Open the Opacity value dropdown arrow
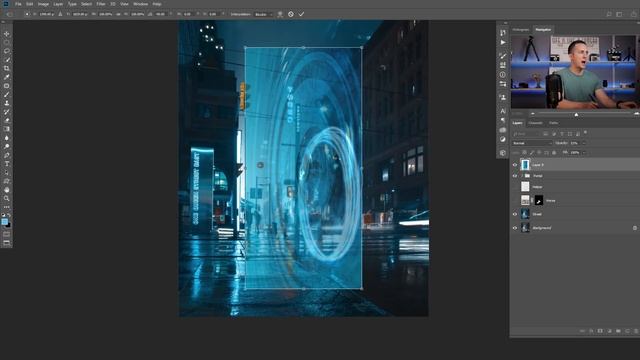The height and width of the screenshot is (360, 640). click(x=584, y=143)
